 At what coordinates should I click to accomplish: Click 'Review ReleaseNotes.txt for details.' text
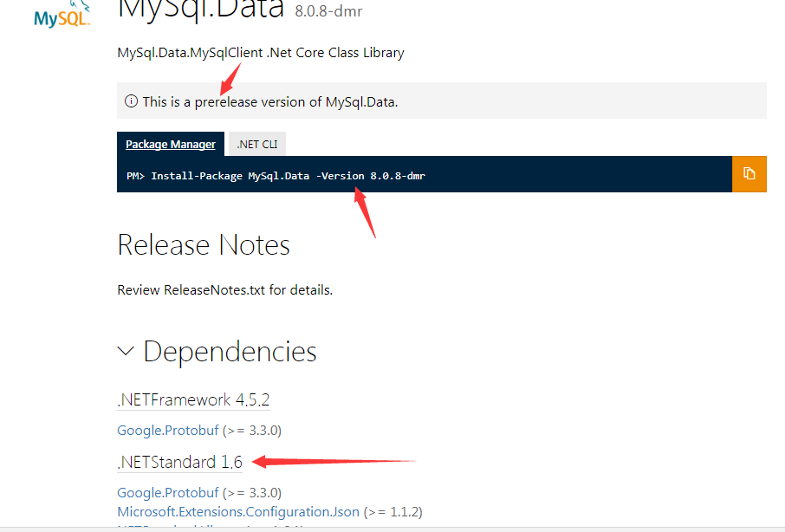pos(224,290)
